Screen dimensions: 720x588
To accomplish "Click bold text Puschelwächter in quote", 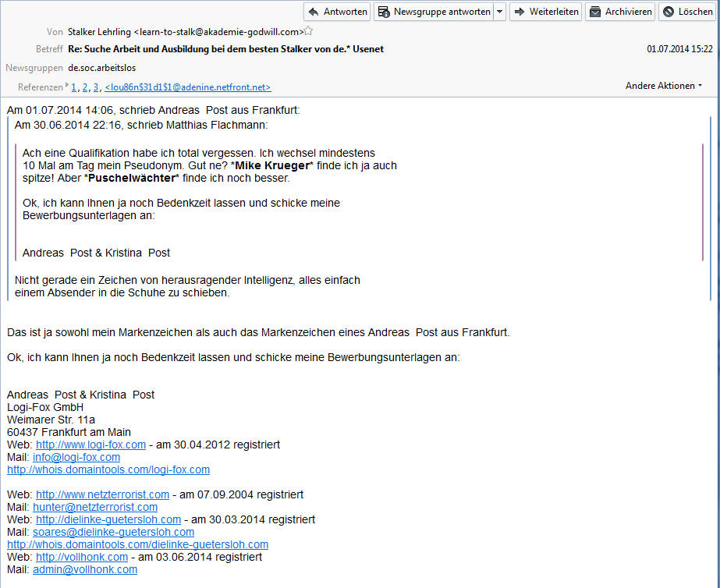I will [132, 178].
